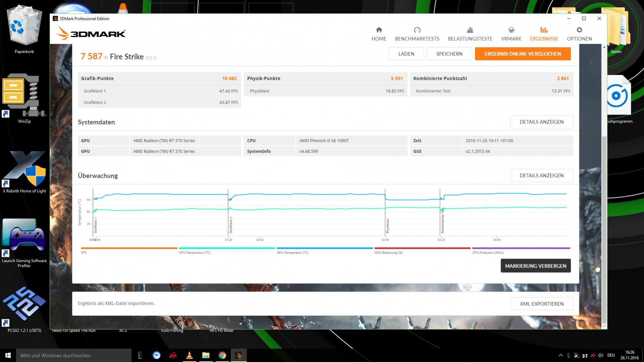Open the WinZip desktop shortcut
Viewport: 644px width, 362px height.
pyautogui.click(x=24, y=99)
